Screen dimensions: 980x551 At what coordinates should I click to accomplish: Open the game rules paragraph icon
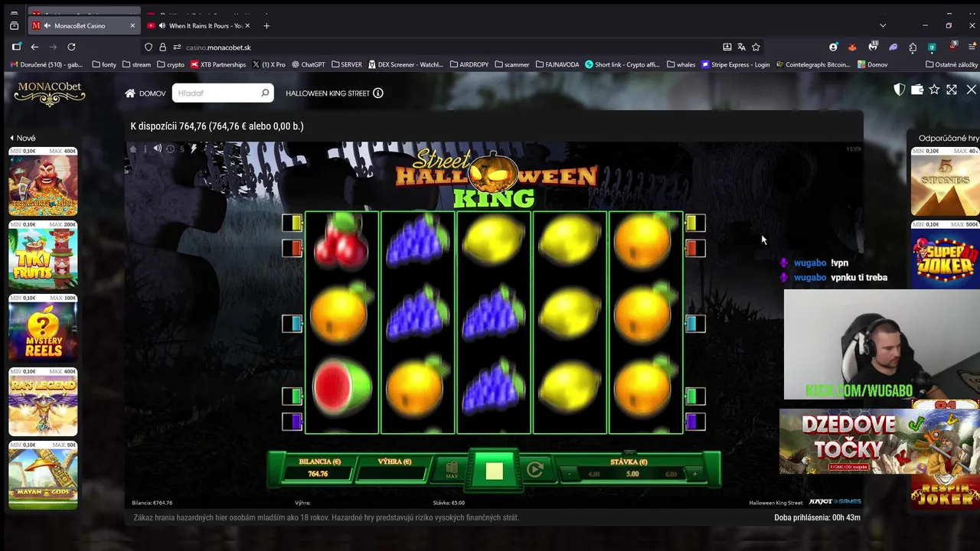coord(182,148)
